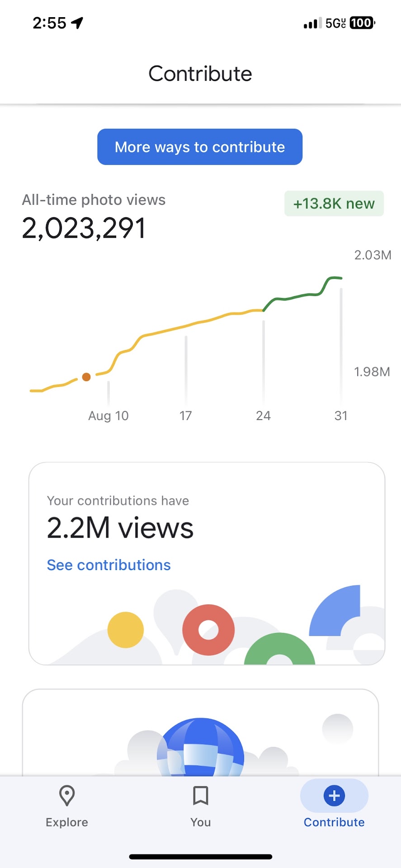The width and height of the screenshot is (401, 868).
Task: Tap the 31 date marker on chart
Action: click(x=341, y=416)
